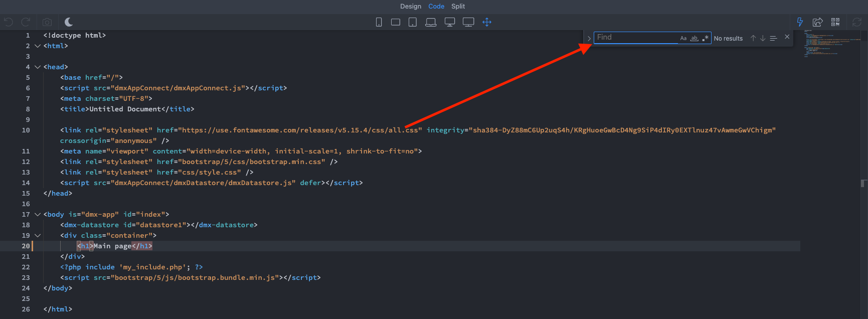Toggle dark mode moon icon
868x319 pixels.
(x=69, y=22)
